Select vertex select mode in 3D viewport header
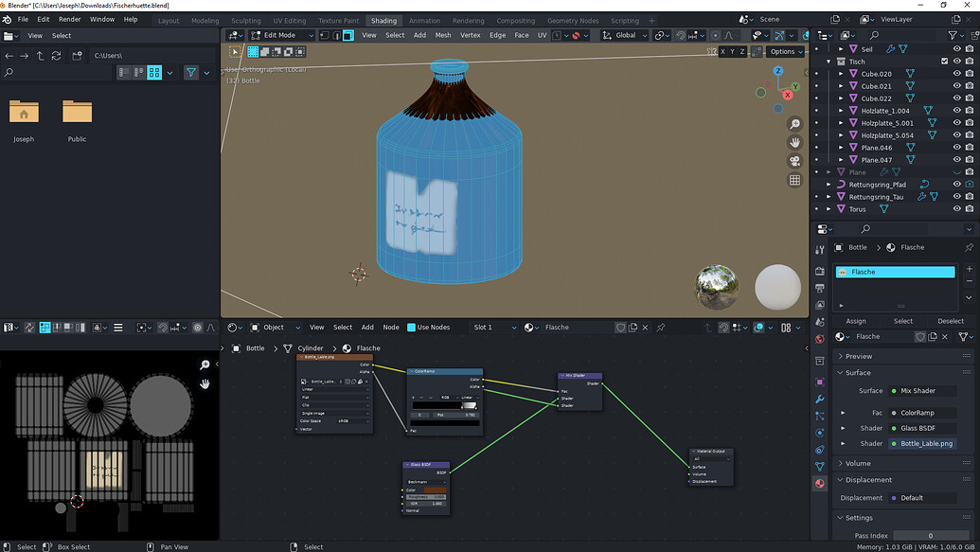Screen dimensions: 980x552 coord(325,36)
